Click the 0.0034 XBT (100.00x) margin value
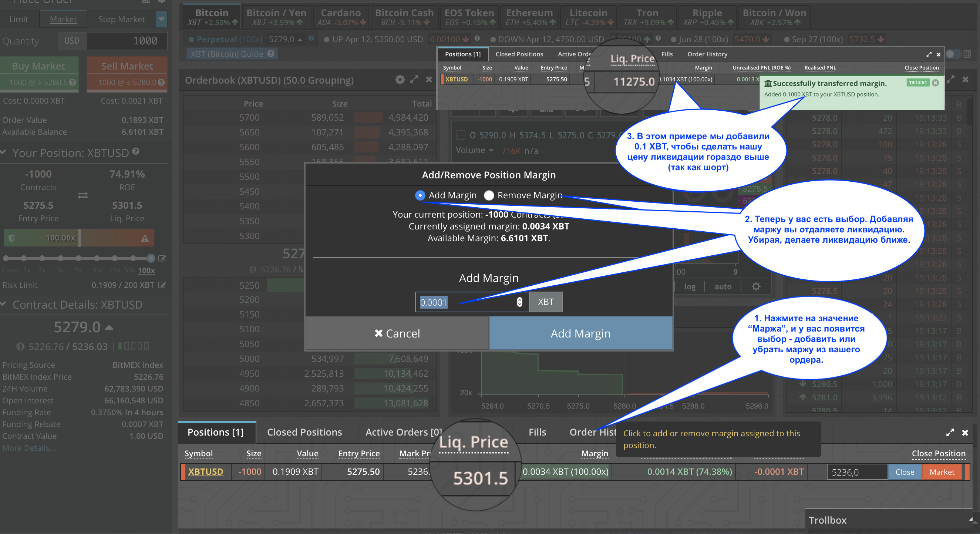The image size is (980, 534). pos(565,471)
